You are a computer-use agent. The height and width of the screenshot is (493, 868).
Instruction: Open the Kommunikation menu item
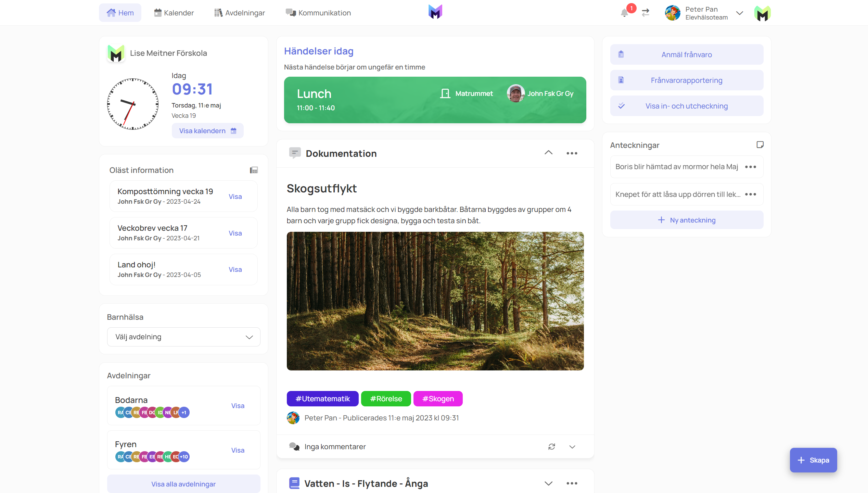click(x=318, y=13)
